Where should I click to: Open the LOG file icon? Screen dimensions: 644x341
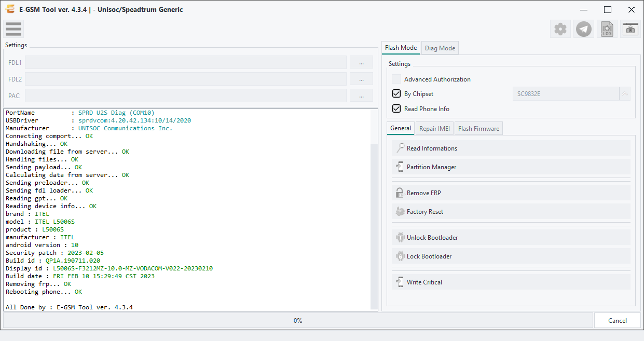coord(607,29)
